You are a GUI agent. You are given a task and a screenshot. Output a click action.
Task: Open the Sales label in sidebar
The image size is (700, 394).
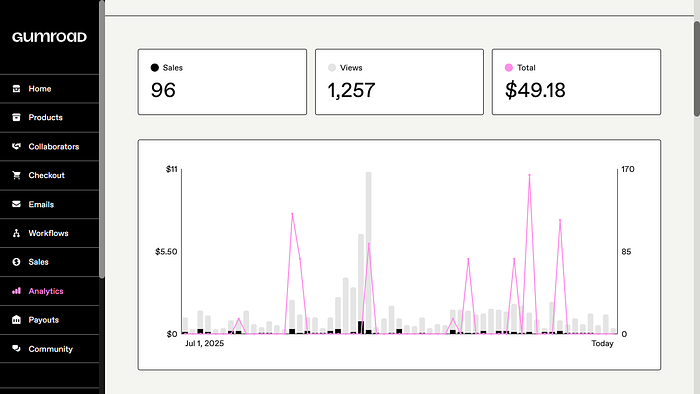38,262
